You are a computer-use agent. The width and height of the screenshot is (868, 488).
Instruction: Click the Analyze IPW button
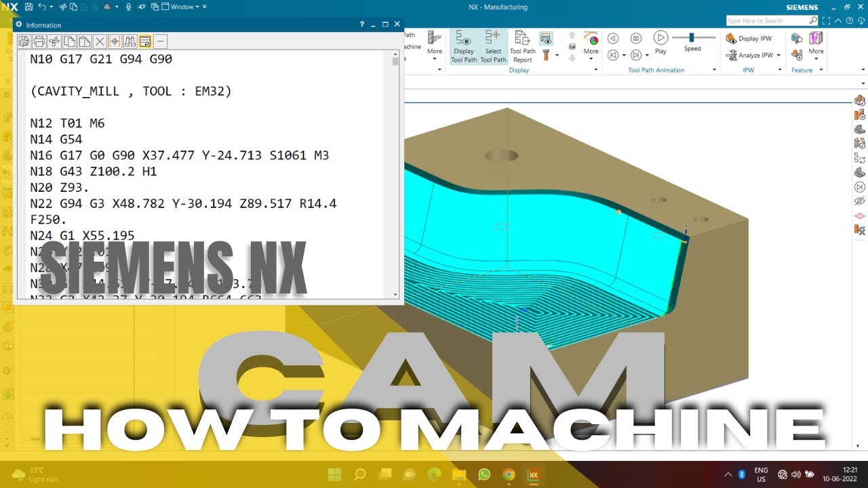point(749,55)
